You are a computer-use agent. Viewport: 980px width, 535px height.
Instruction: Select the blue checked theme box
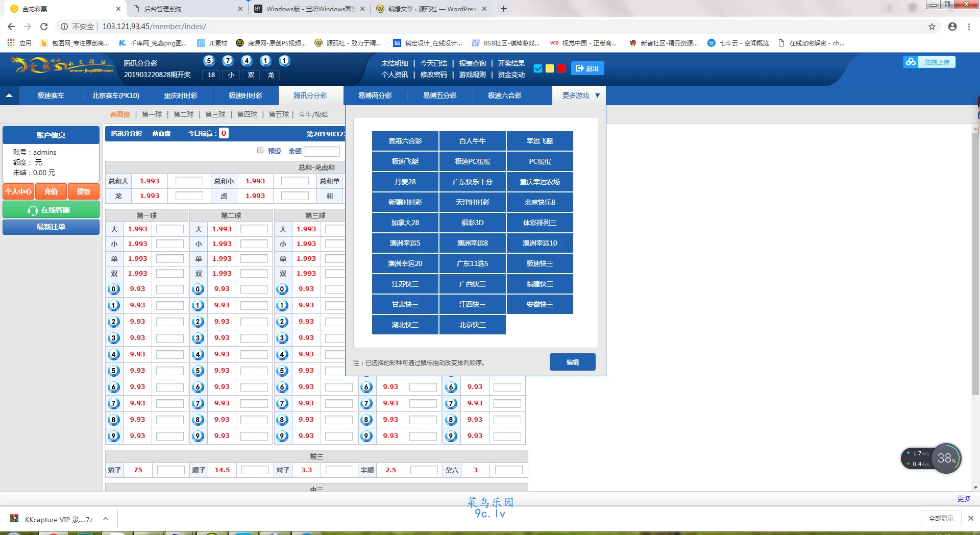click(538, 68)
